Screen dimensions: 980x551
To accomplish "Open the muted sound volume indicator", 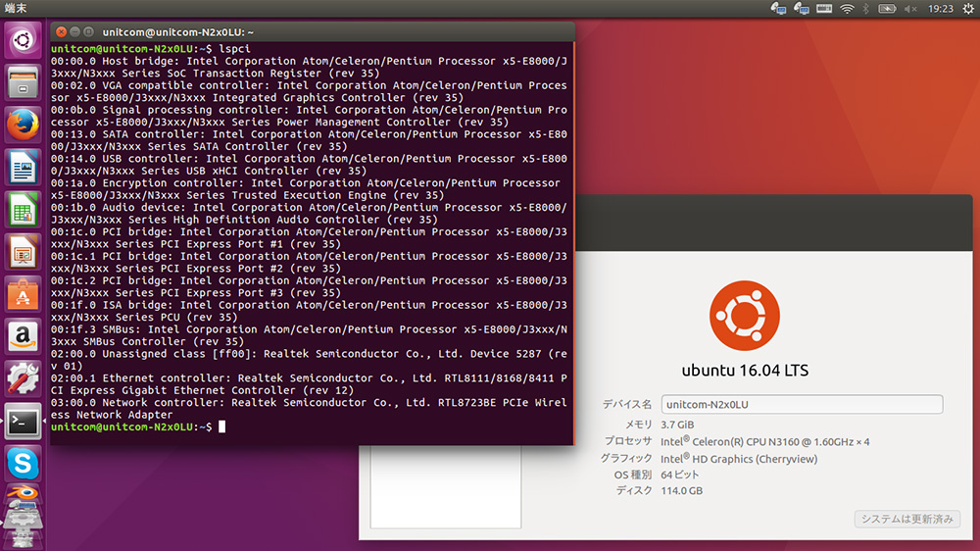I will click(x=910, y=8).
